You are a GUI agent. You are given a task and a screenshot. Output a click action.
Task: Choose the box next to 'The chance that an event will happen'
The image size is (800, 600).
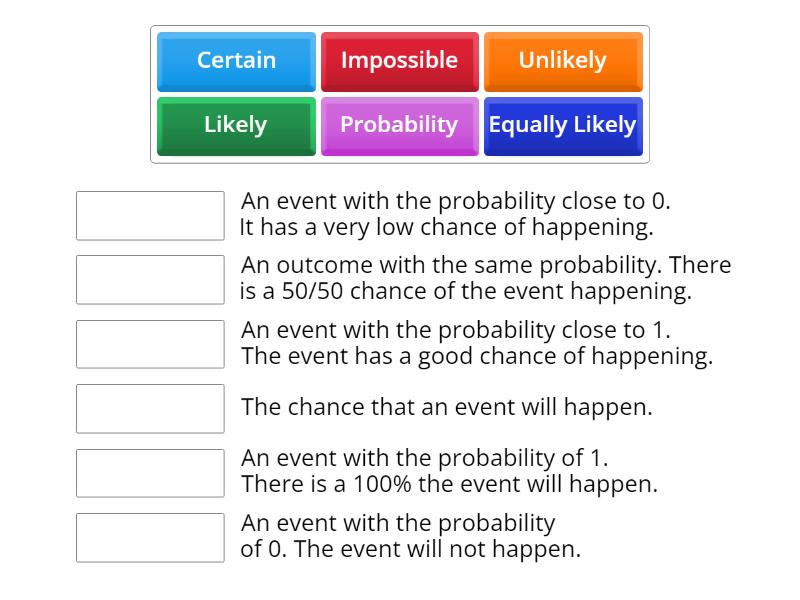[x=150, y=408]
